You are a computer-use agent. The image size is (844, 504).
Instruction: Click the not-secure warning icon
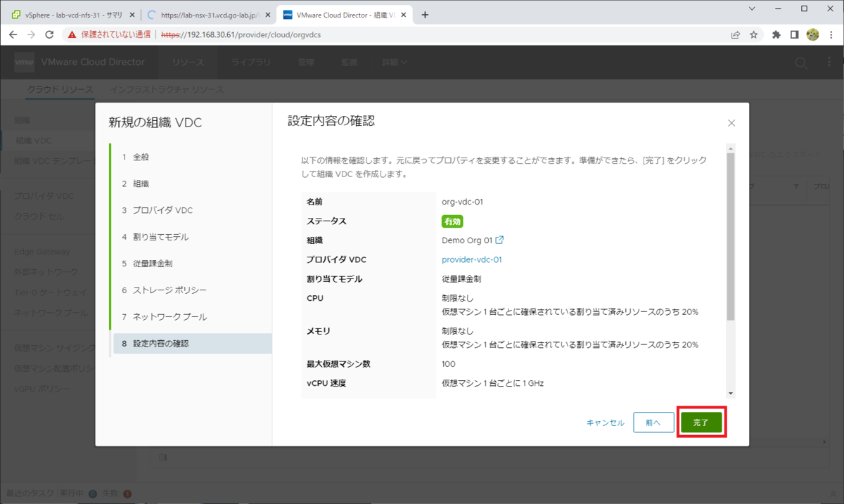(x=72, y=34)
